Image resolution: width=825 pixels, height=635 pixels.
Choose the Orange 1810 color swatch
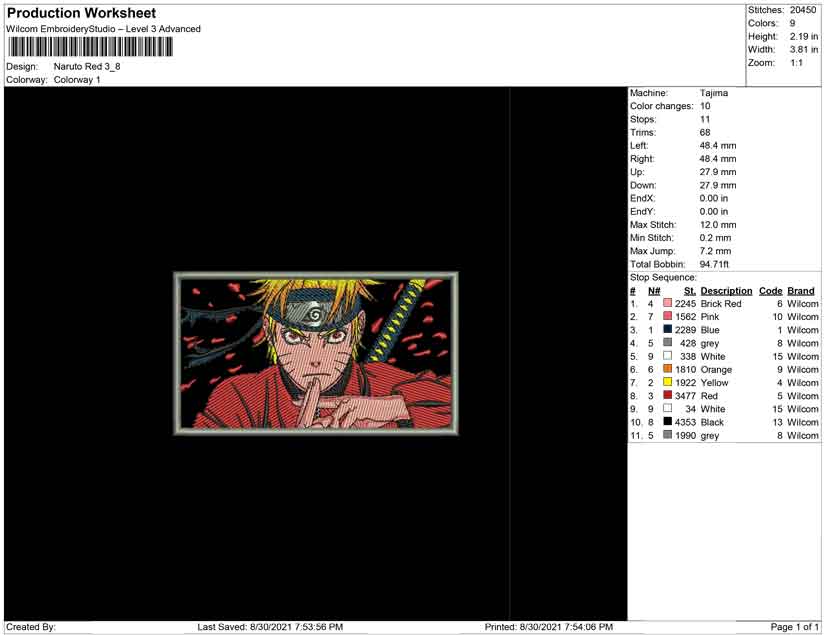(x=668, y=369)
